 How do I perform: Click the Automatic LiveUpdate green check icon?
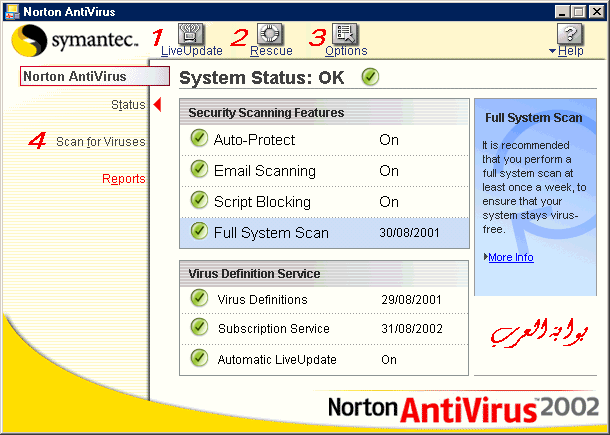point(199,358)
